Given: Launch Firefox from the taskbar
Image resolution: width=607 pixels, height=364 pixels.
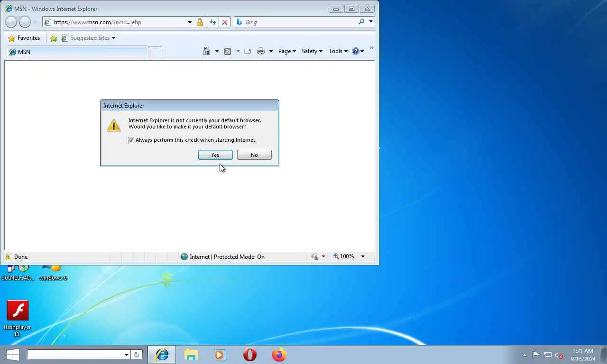Looking at the screenshot, I should (x=279, y=355).
